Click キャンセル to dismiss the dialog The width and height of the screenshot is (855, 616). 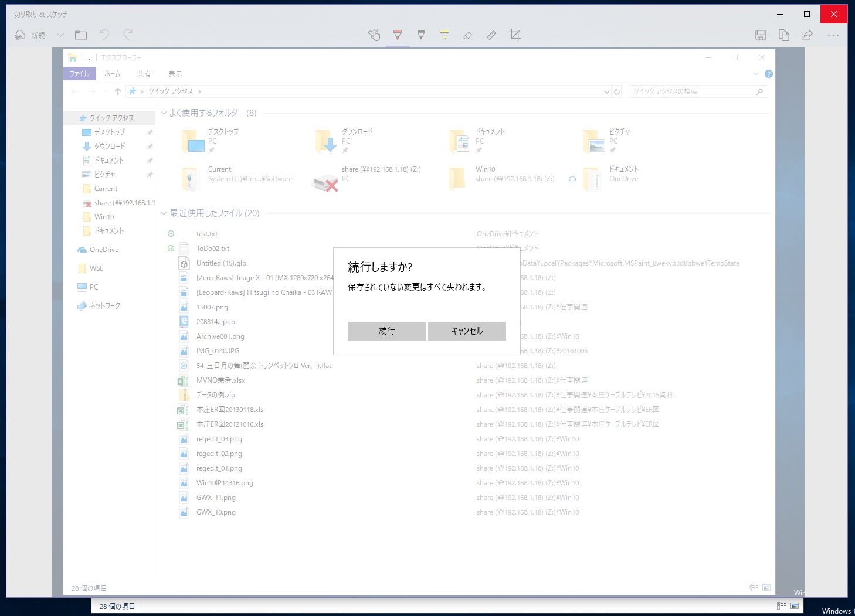(467, 331)
